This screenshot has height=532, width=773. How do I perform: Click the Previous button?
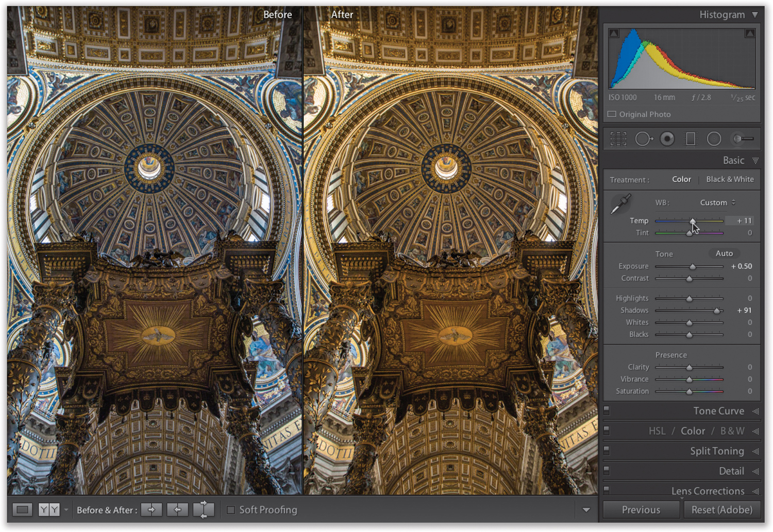point(641,510)
